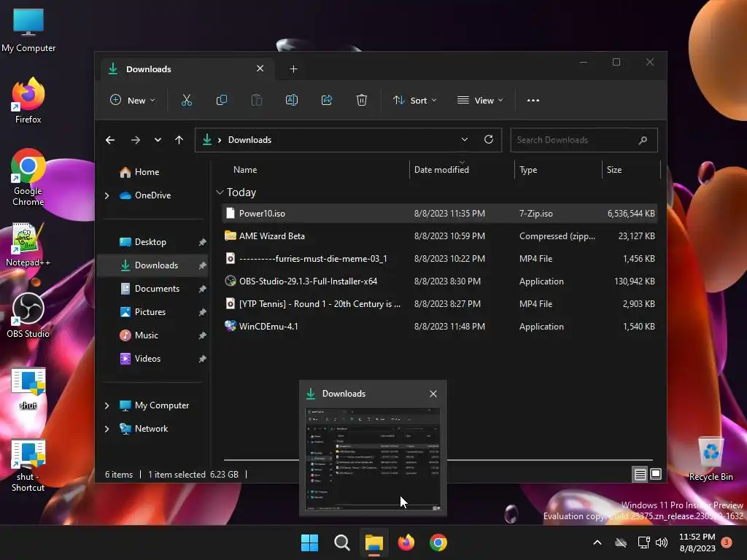Open the View dropdown menu
The width and height of the screenshot is (747, 560).
pos(480,100)
